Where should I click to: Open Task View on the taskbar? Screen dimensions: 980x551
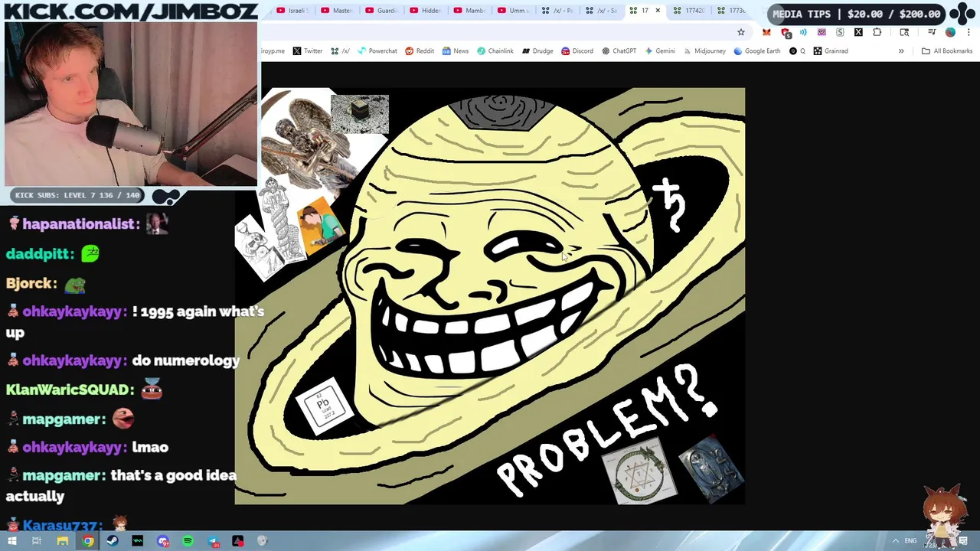tap(37, 541)
